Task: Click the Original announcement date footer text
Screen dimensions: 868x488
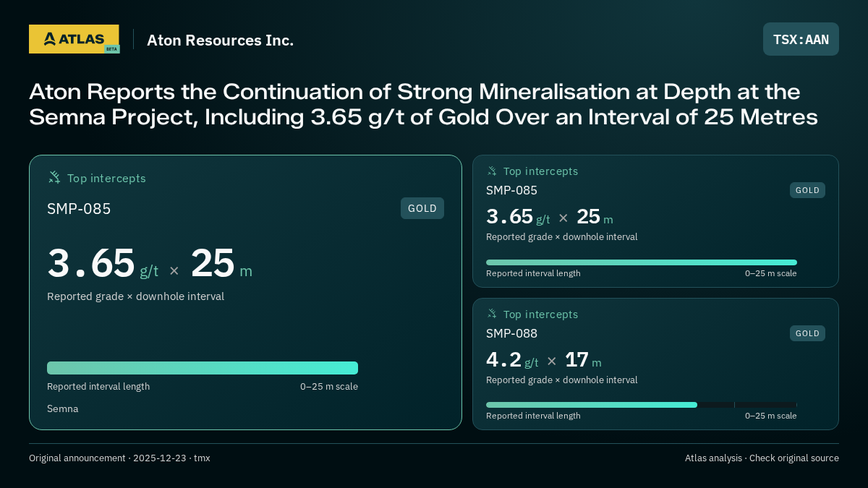Action: [x=119, y=458]
